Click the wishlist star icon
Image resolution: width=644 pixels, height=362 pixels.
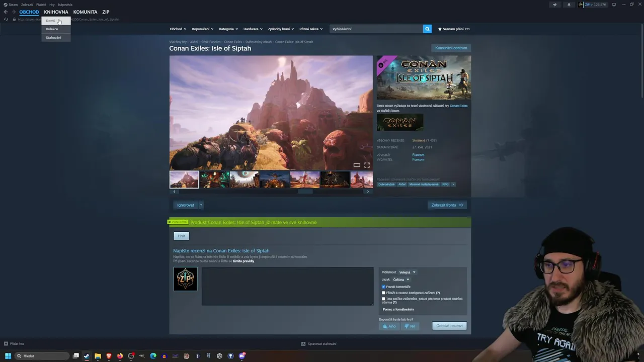(x=440, y=29)
